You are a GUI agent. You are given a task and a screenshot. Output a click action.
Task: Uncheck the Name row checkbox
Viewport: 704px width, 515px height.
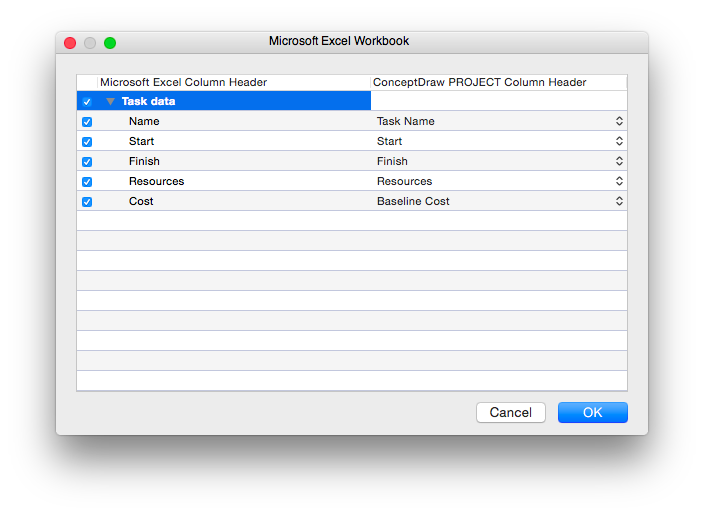(87, 122)
